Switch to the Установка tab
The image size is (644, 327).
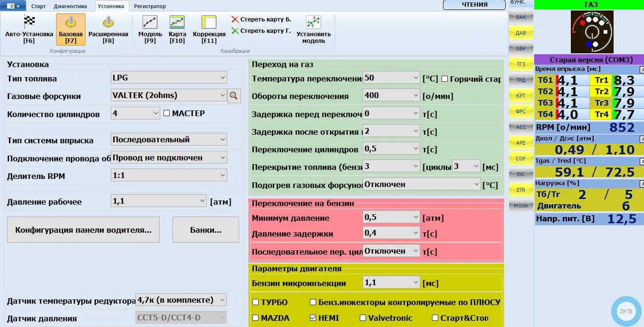tap(112, 6)
